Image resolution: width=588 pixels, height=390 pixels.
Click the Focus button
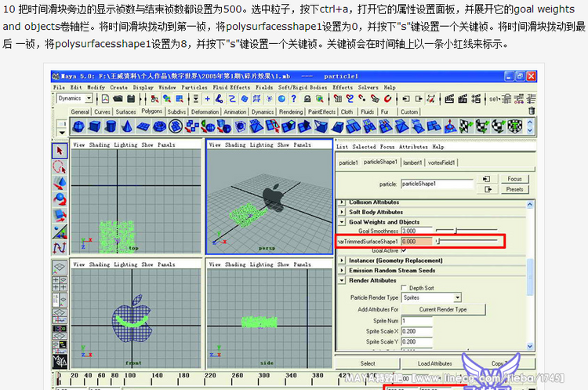click(514, 179)
